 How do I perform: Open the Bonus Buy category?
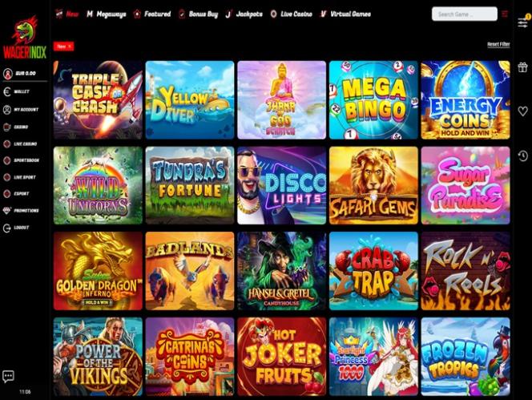199,14
